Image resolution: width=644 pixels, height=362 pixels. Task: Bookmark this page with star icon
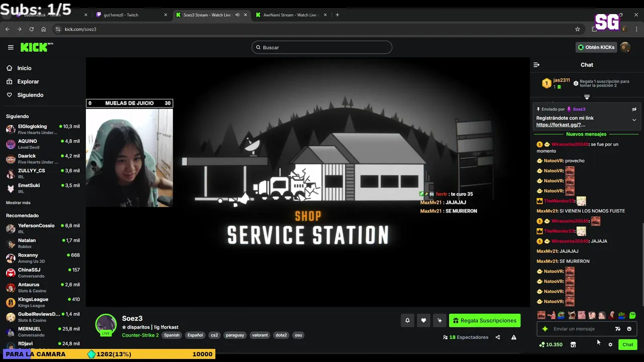578,29
